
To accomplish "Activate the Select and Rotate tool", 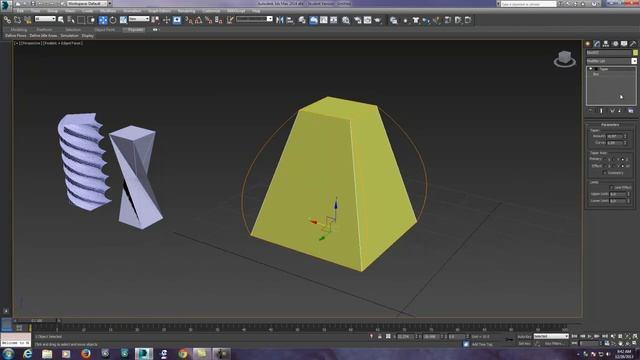I will coord(113,20).
